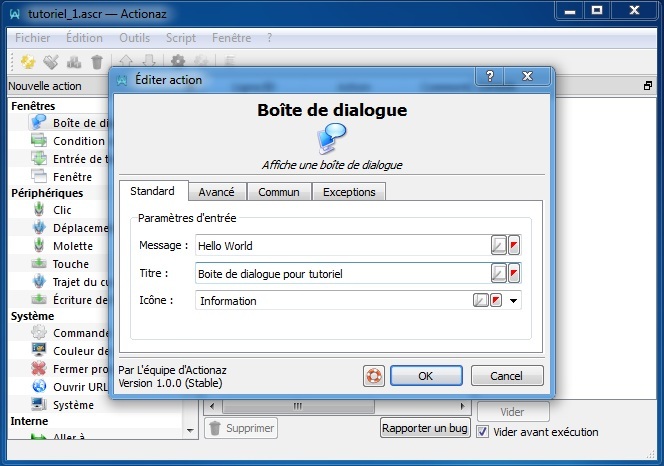Switch to the Avancé tab
This screenshot has height=466, width=664.
(216, 192)
